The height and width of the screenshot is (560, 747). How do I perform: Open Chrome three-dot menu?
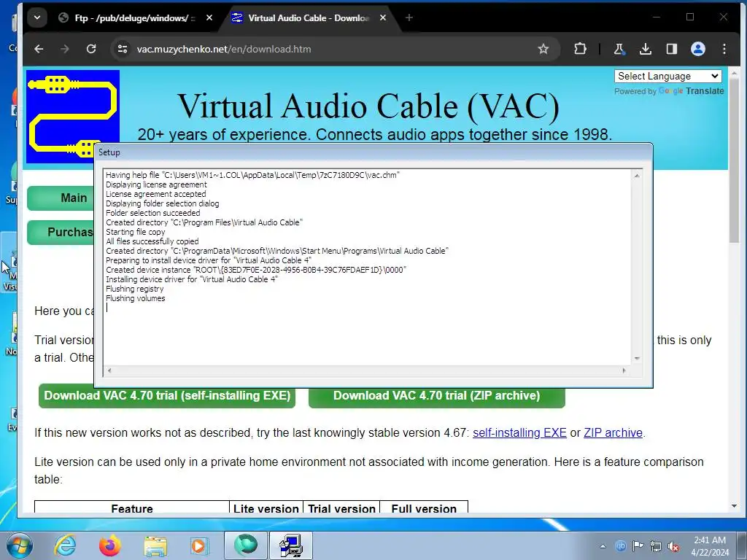(724, 49)
